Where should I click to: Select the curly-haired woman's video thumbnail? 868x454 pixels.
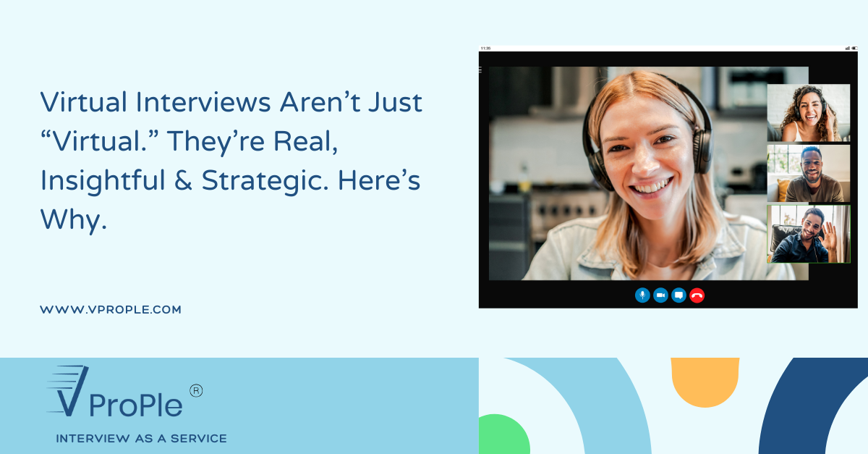(809, 112)
